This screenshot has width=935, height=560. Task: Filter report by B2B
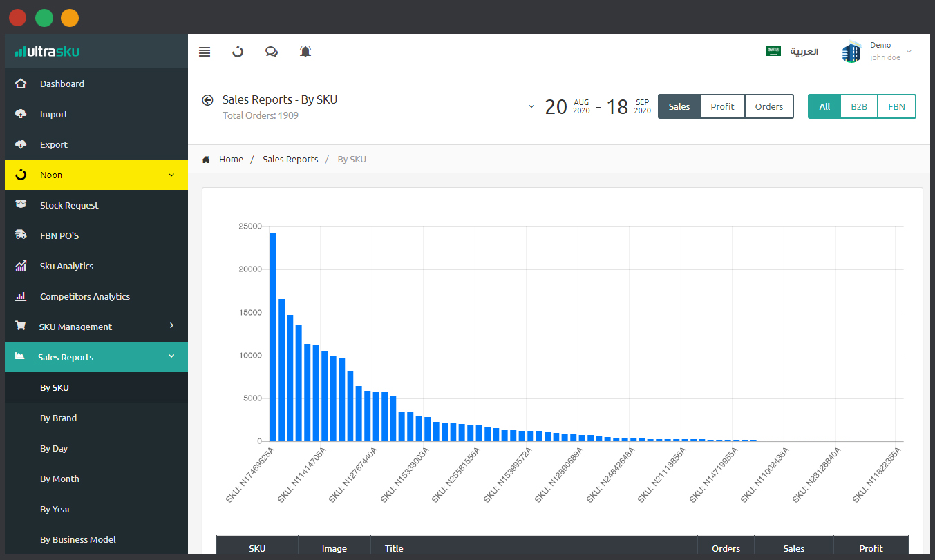[x=858, y=106]
